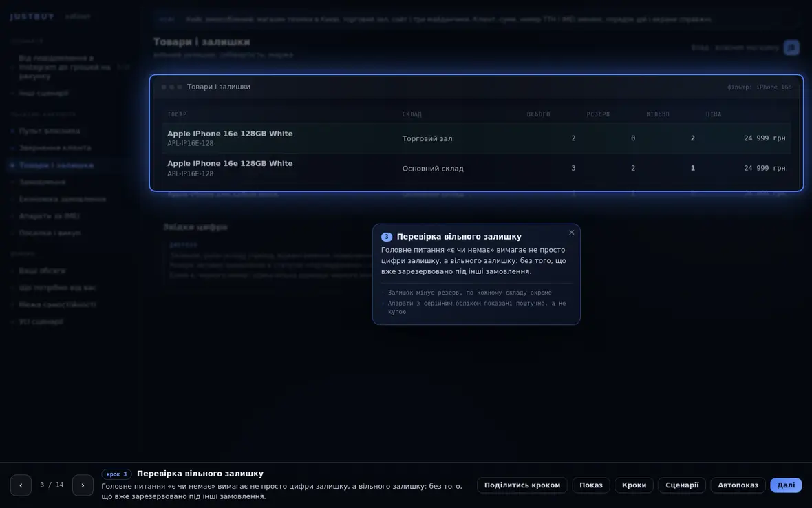Click product name in Торговий зал row
812x508 pixels.
(x=230, y=134)
